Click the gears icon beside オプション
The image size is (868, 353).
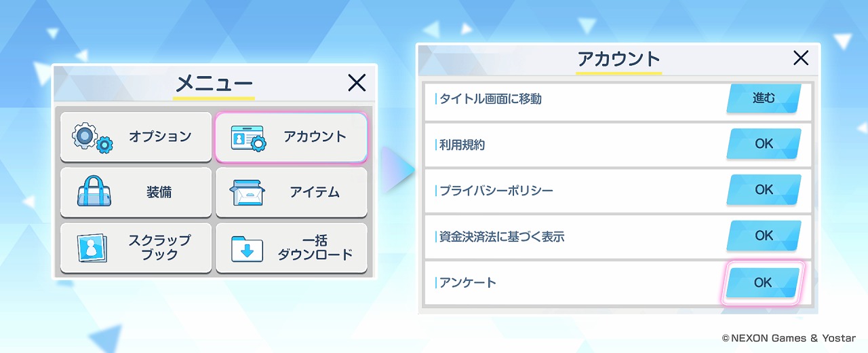tap(93, 138)
